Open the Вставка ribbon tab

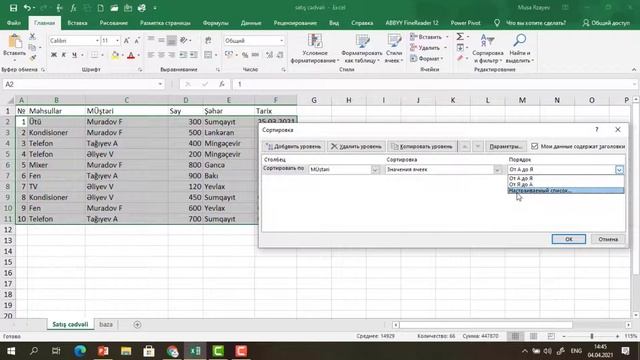77,23
